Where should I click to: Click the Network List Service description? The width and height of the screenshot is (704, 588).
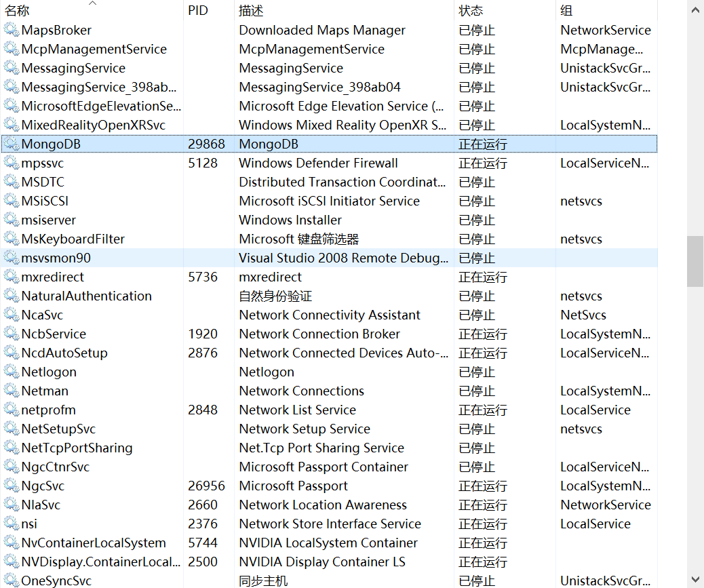coord(297,410)
